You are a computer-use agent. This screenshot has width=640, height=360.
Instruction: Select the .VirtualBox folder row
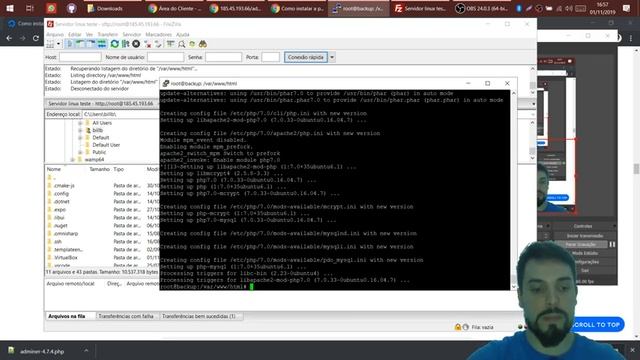tap(102, 258)
